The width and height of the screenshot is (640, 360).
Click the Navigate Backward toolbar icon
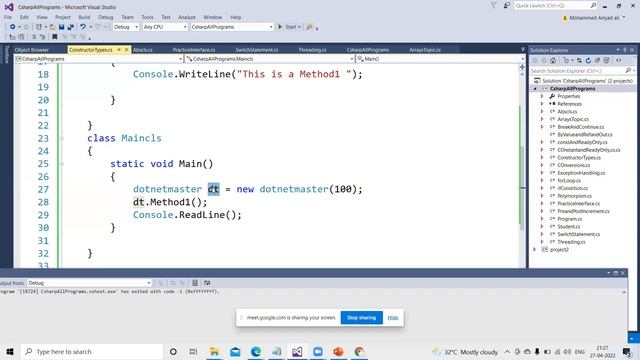pyautogui.click(x=13, y=27)
